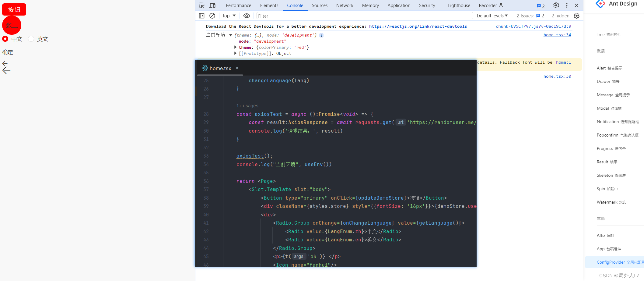Open App 包裹组件 in sidebar

[609, 249]
